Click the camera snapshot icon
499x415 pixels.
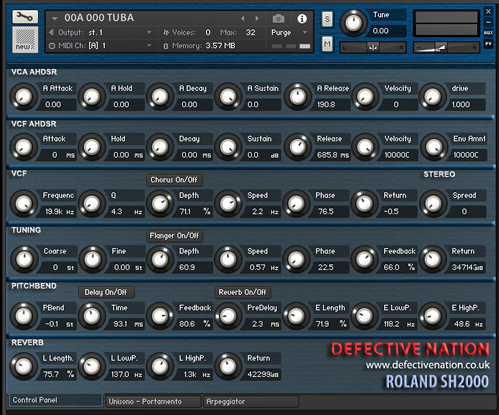click(278, 19)
